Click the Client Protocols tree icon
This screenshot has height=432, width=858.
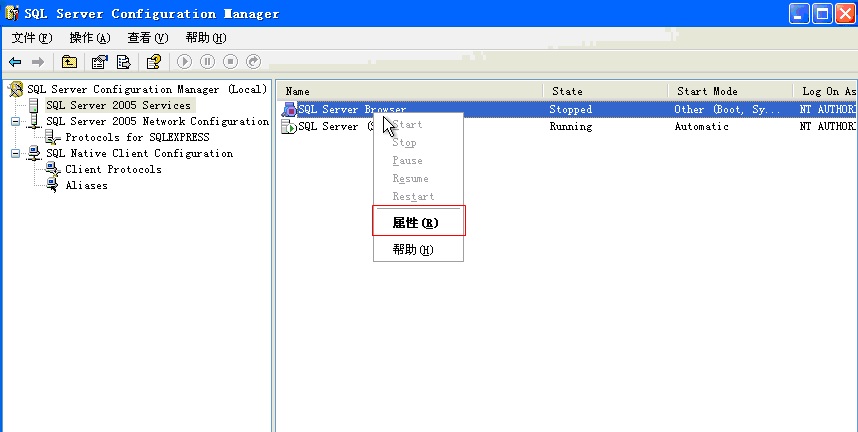coord(53,169)
